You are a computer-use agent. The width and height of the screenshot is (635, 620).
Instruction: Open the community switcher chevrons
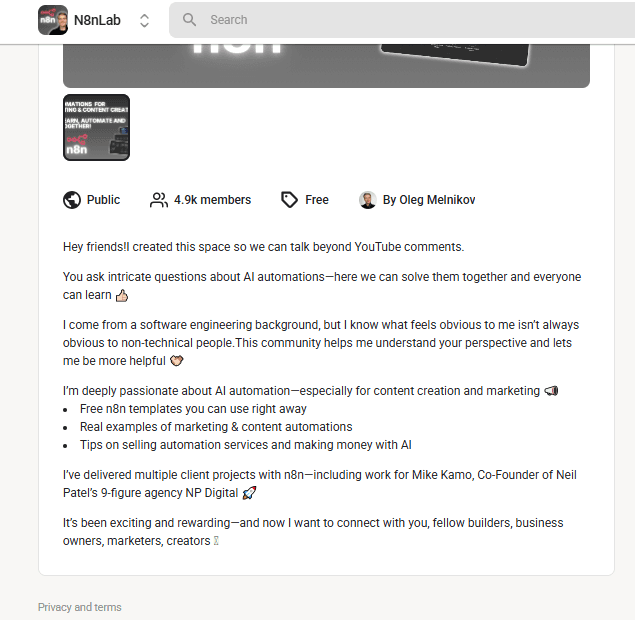(144, 20)
